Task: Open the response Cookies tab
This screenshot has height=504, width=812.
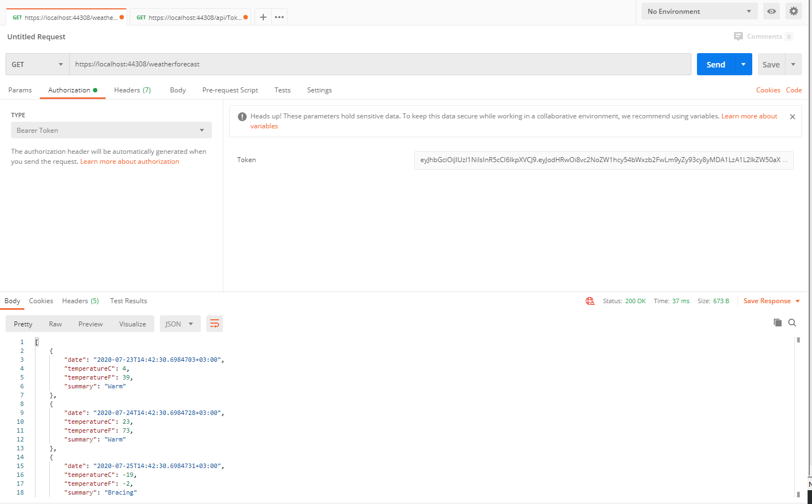Action: tap(41, 301)
